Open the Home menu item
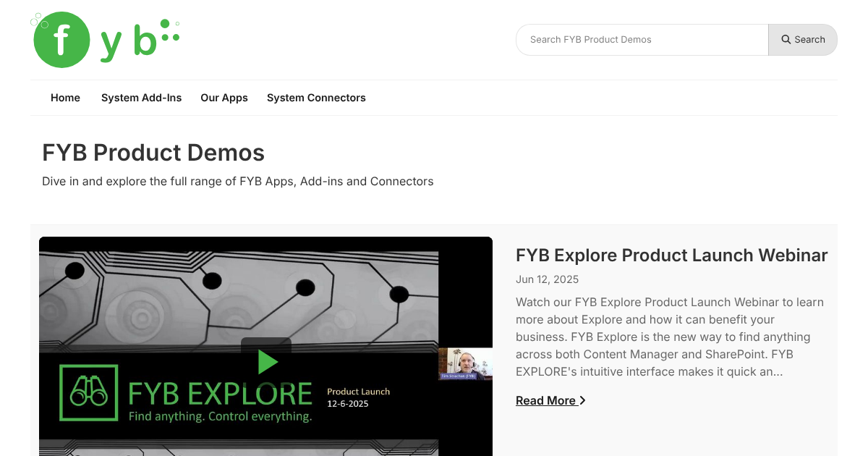The height and width of the screenshot is (456, 868). tap(65, 98)
